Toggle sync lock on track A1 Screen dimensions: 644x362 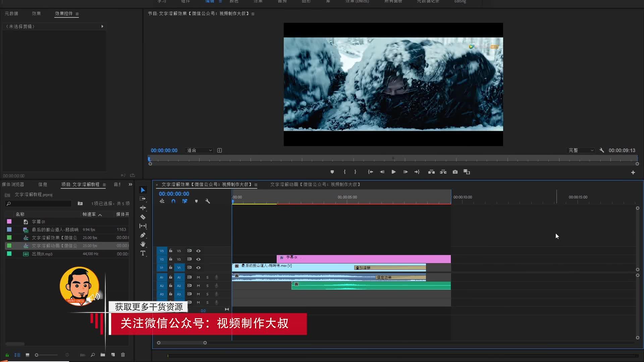pos(189,277)
